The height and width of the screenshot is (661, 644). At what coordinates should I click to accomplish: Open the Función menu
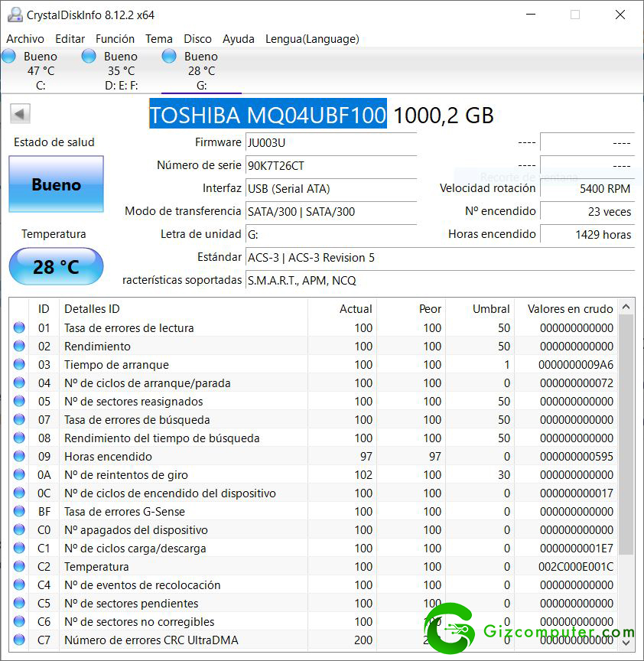point(115,39)
